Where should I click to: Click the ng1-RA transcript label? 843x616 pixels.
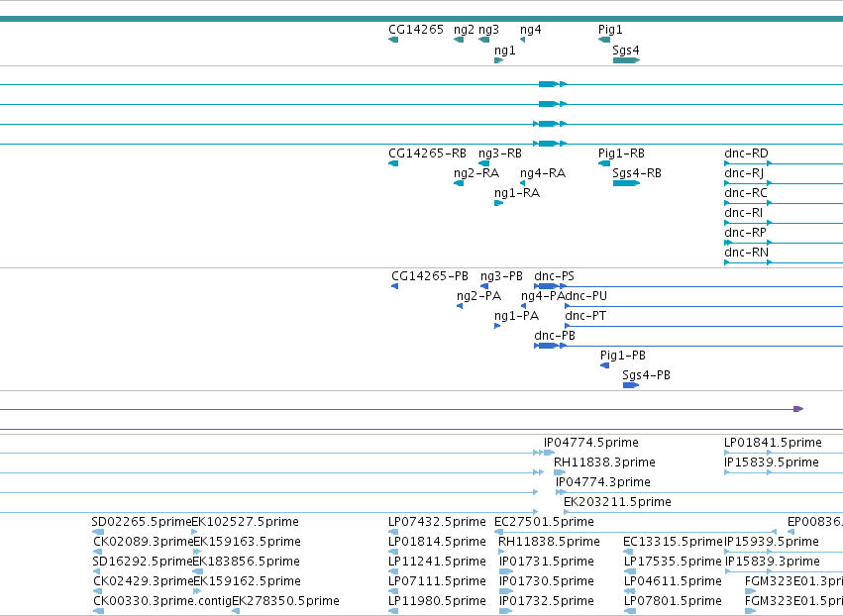(517, 193)
